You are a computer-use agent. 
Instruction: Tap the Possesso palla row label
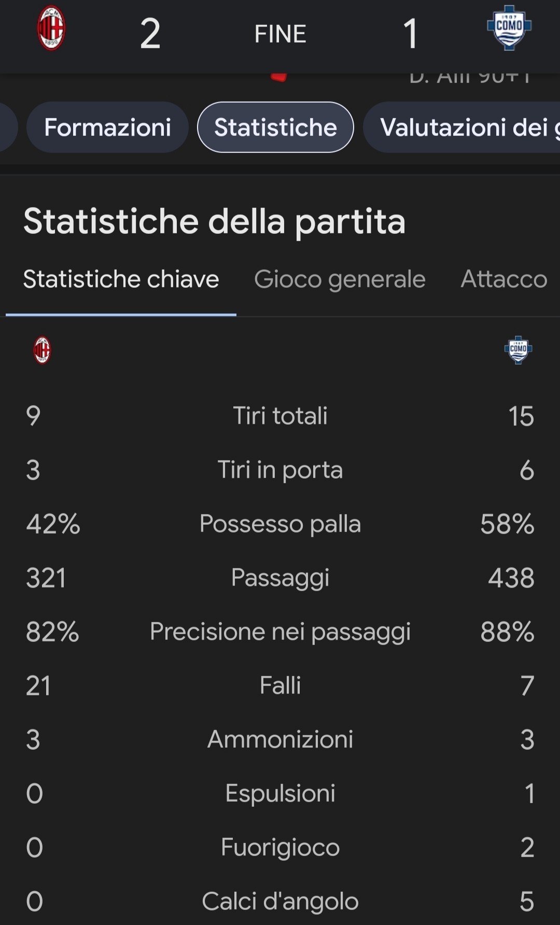(x=280, y=524)
